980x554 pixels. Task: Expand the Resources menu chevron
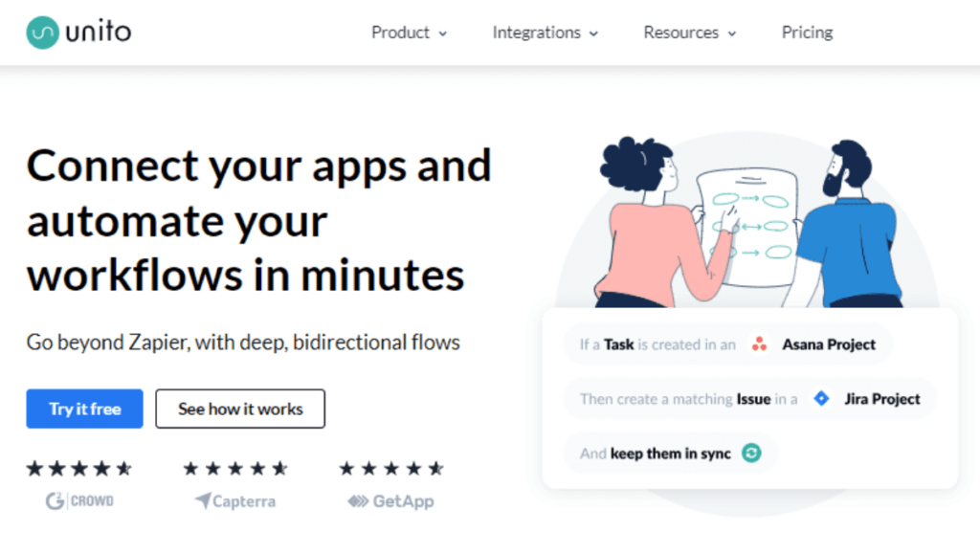point(731,33)
